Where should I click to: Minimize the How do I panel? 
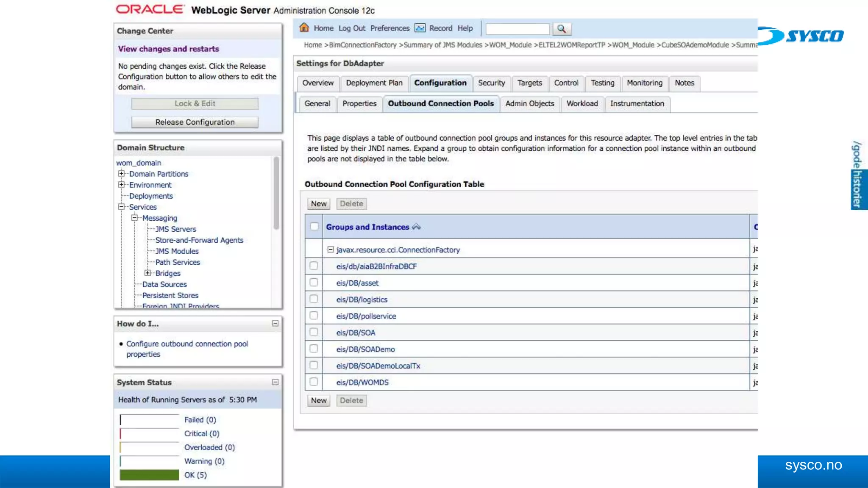[275, 324]
